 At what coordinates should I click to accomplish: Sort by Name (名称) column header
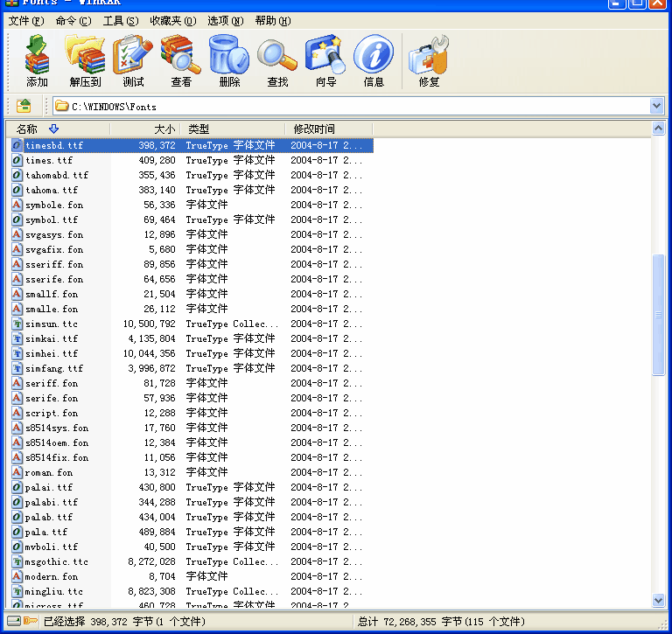[58, 129]
